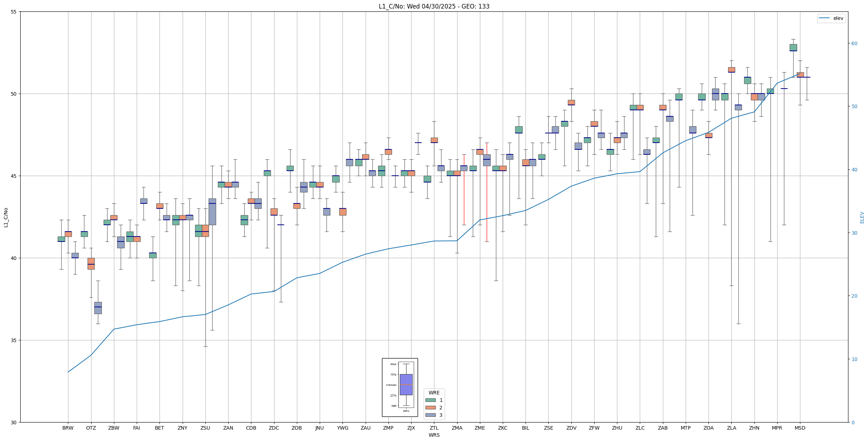Screen dimensions: 868x441
Task: Click the chart title L1_C/No GEO 133
Action: point(434,6)
